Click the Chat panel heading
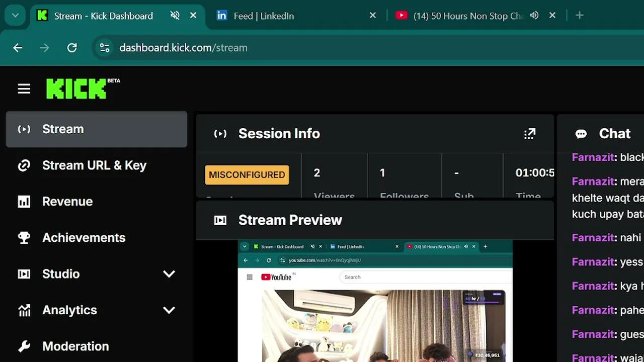This screenshot has height=362, width=644. coord(615,134)
